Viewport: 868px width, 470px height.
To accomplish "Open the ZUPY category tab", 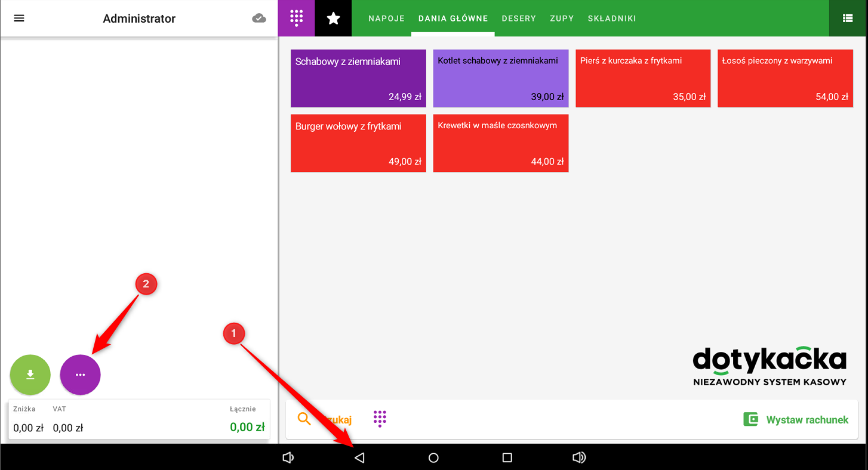I will point(561,18).
